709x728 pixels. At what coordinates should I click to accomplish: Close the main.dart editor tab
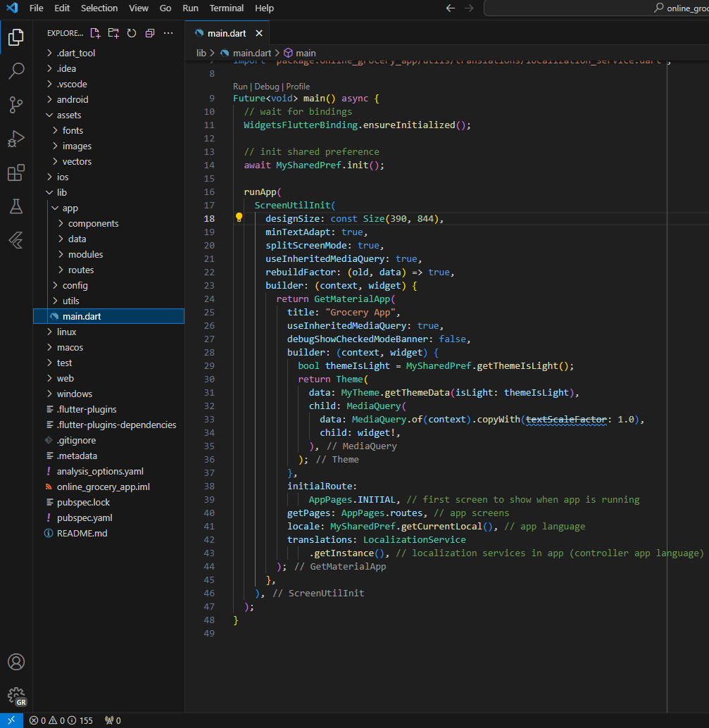click(259, 33)
